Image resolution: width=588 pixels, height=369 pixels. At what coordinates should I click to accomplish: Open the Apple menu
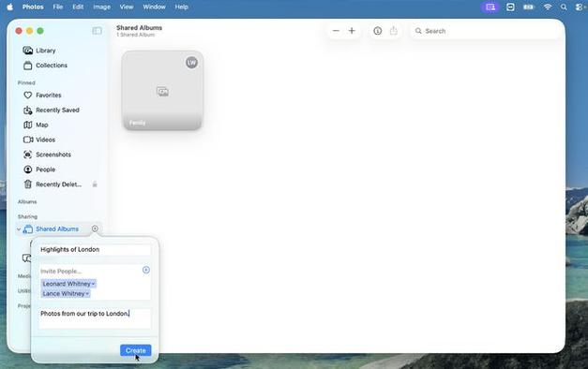pyautogui.click(x=10, y=7)
